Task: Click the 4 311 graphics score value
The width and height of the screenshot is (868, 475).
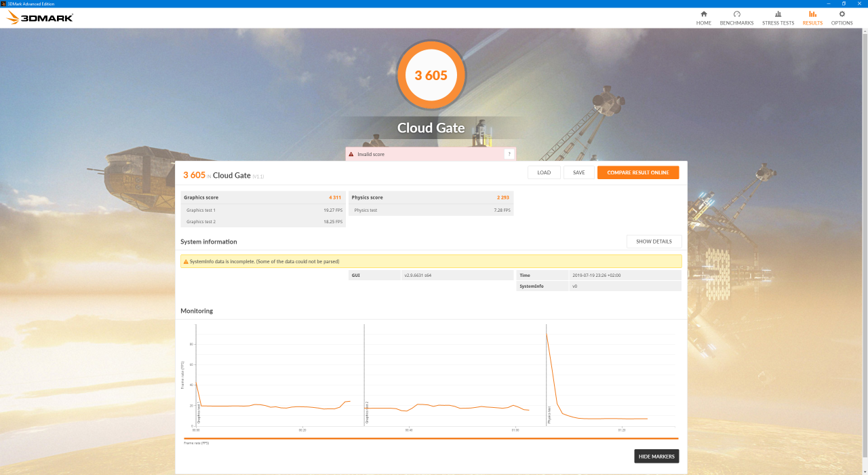Action: point(334,197)
